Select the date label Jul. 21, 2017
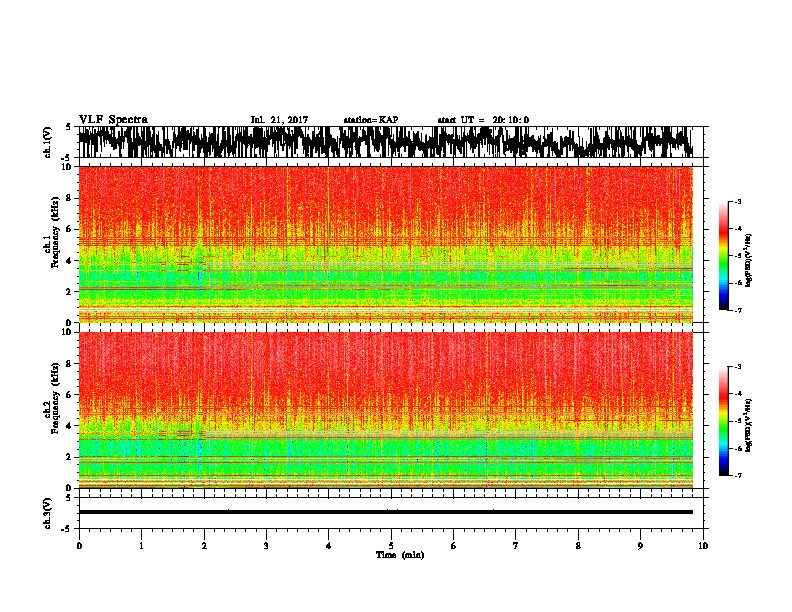792x612 pixels. (x=279, y=120)
